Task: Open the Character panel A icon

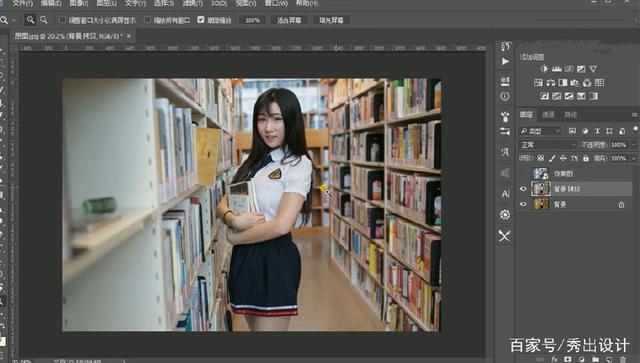Action: coord(505,193)
